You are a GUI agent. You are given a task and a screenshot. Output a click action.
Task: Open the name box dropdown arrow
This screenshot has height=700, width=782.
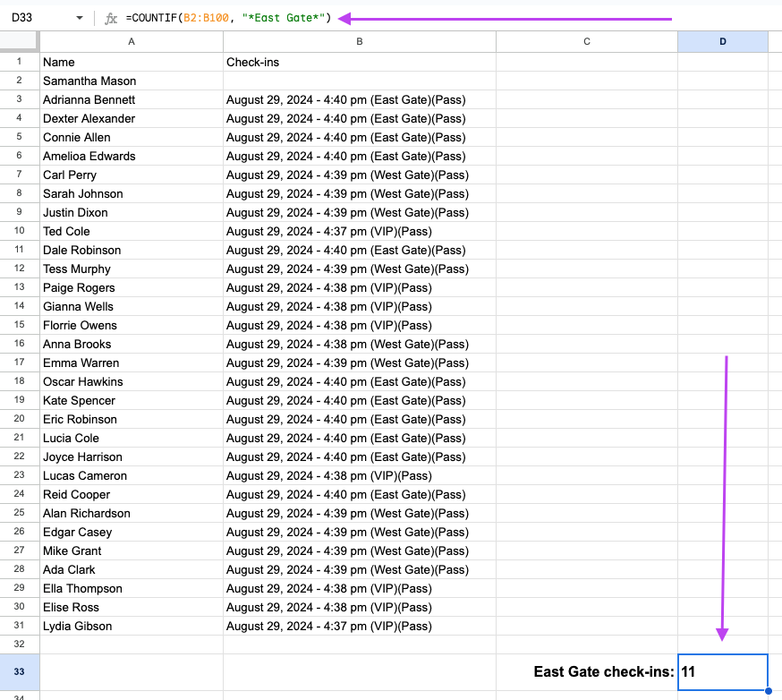79,18
